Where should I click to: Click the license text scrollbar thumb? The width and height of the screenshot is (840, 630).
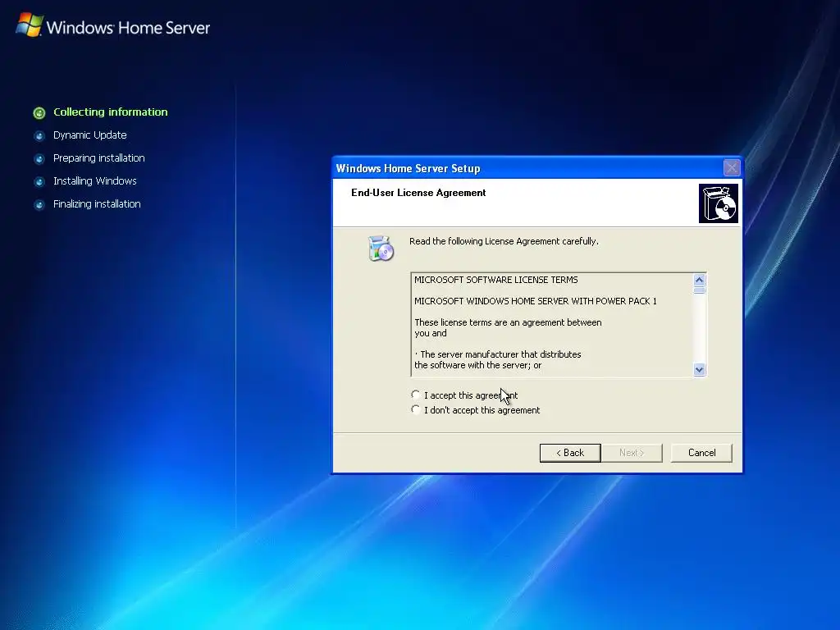tap(699, 290)
